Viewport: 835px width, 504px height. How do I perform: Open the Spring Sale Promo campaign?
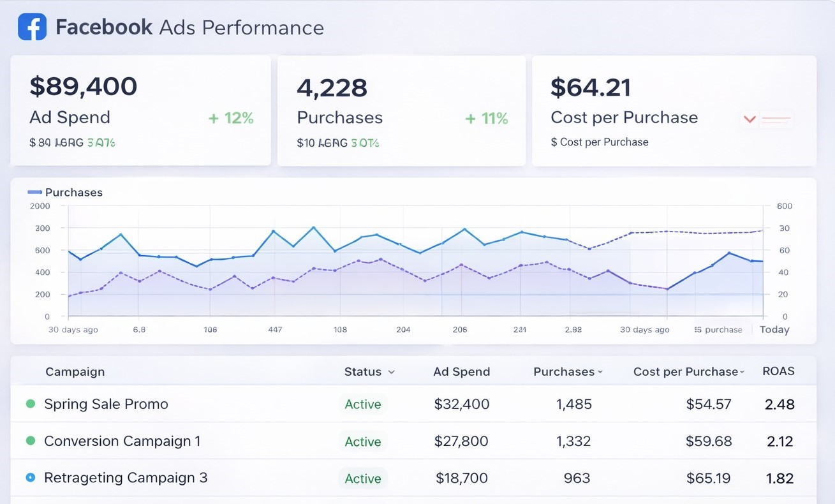point(106,404)
